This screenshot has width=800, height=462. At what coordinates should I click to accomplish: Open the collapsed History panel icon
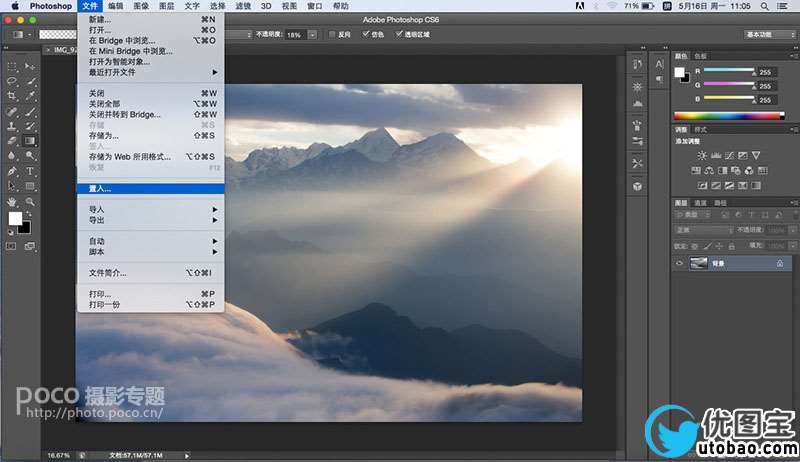637,64
